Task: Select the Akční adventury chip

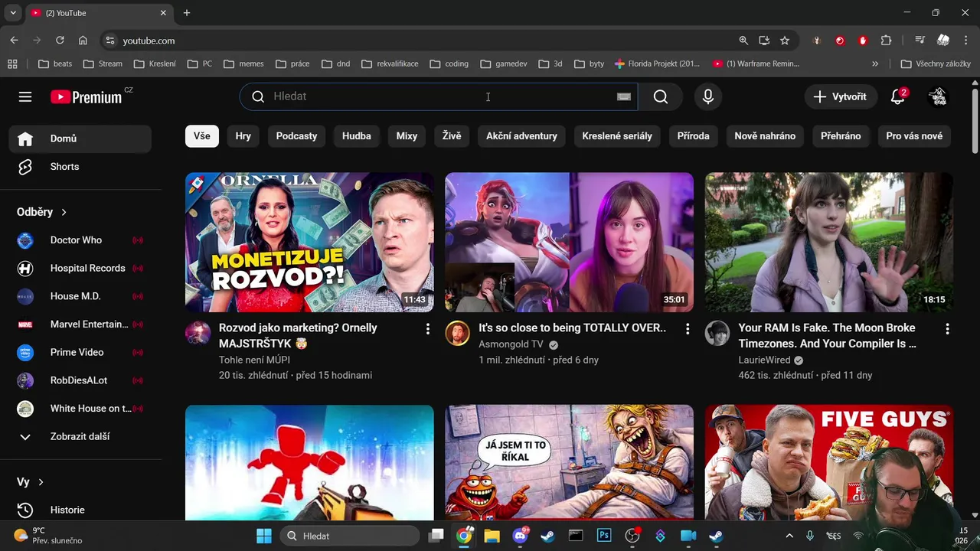Action: click(x=521, y=136)
